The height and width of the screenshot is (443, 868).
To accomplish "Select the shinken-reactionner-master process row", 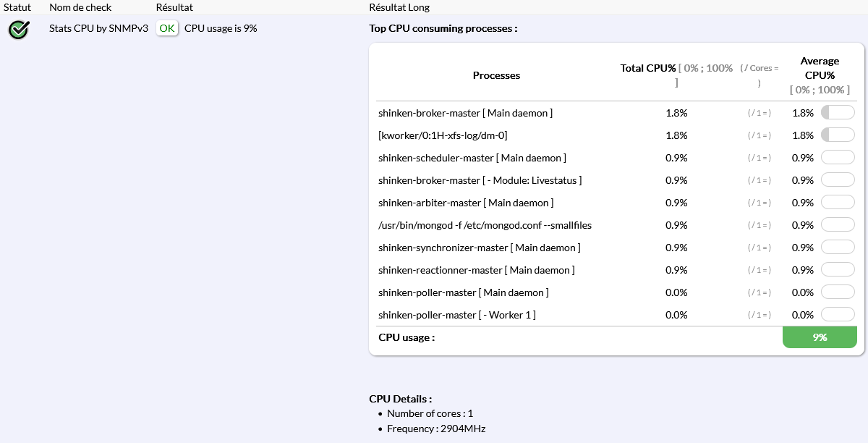I will coord(476,270).
